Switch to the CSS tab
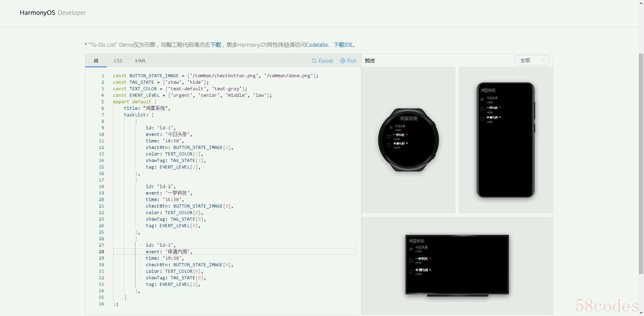 [118, 61]
